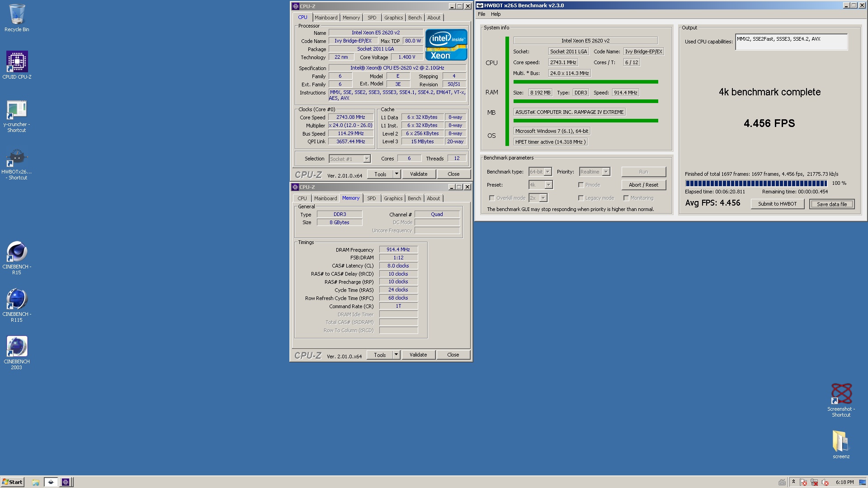This screenshot has height=488, width=868.
Task: Toggle the Overkill mode checkbox
Action: click(492, 198)
